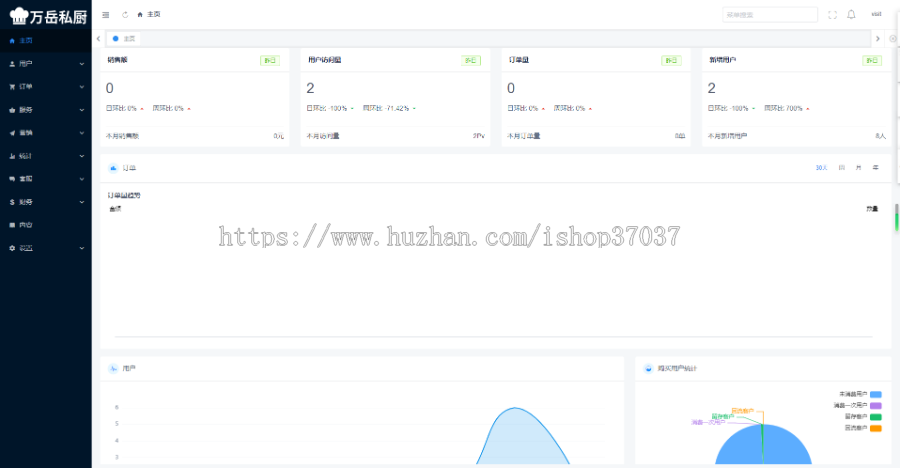Viewport: 900px width, 468px height.
Task: Select the 30天 range in order chart
Action: 821,168
